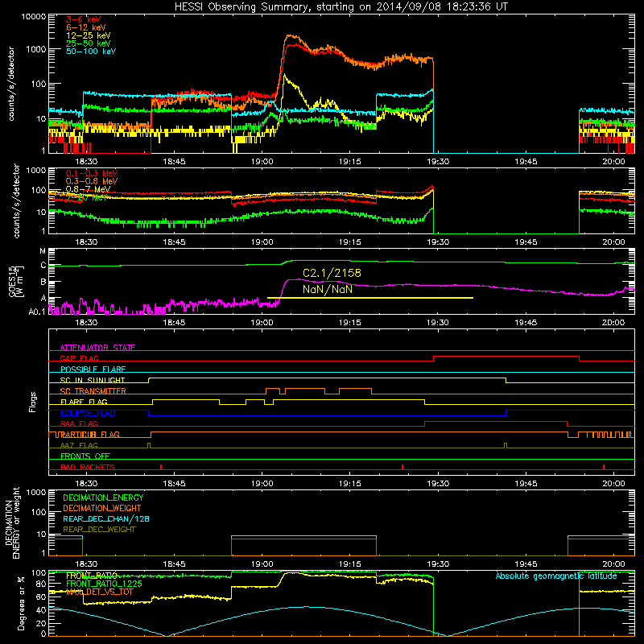Click the red bad packet spike near 19:24
644x644 pixels.
point(402,467)
